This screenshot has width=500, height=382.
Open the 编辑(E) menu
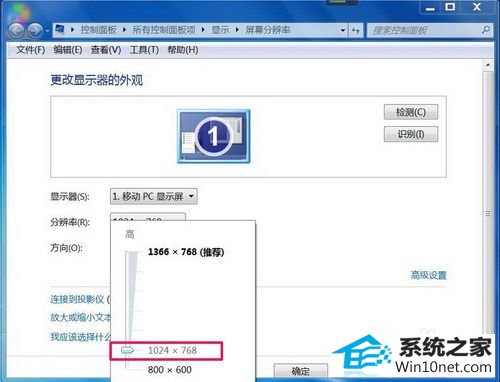68,50
